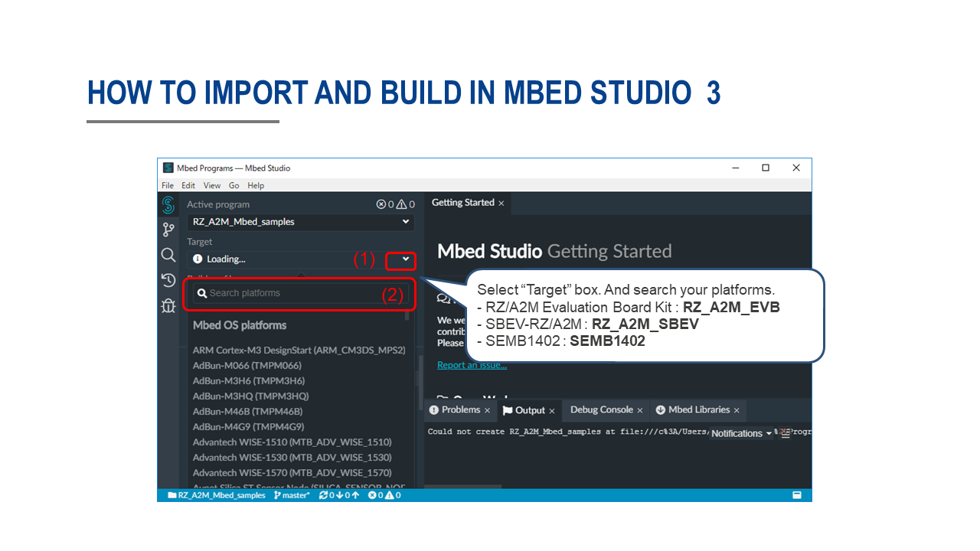The width and height of the screenshot is (980, 551).
Task: Click the sync status in the status bar
Action: (339, 495)
